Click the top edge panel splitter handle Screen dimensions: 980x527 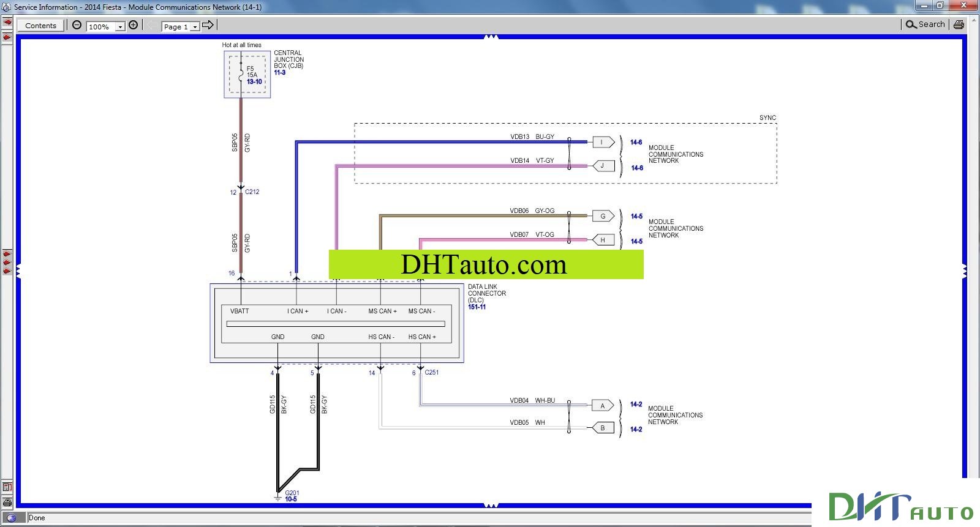(x=491, y=37)
